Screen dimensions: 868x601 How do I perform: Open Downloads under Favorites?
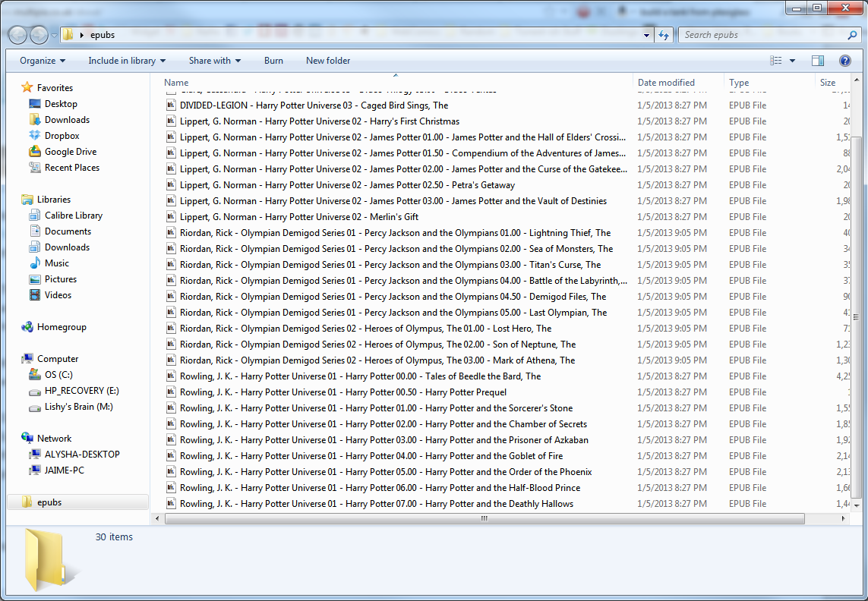tap(67, 120)
